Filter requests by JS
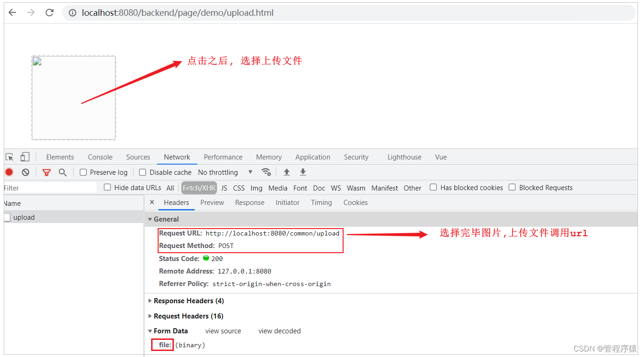This screenshot has height=357, width=644. [224, 188]
